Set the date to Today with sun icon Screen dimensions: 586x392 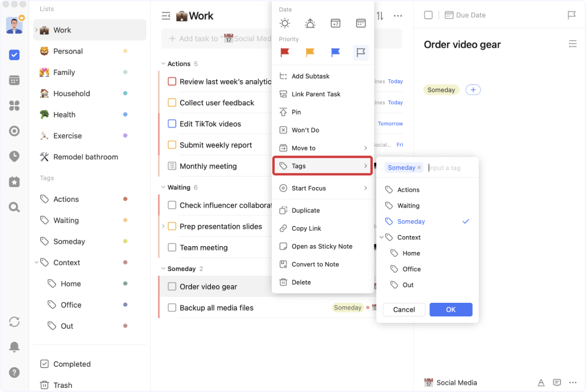click(x=285, y=23)
